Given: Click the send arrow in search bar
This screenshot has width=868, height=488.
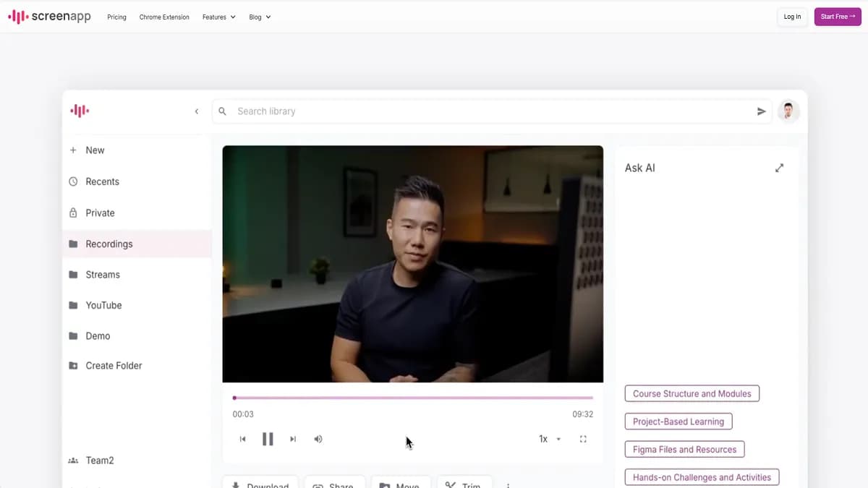Looking at the screenshot, I should click(x=761, y=111).
